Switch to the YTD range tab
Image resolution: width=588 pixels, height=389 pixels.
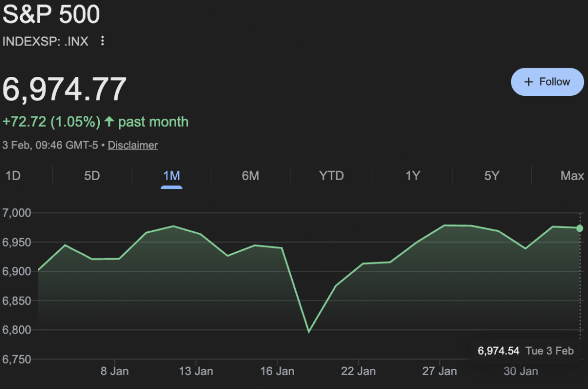[331, 176]
